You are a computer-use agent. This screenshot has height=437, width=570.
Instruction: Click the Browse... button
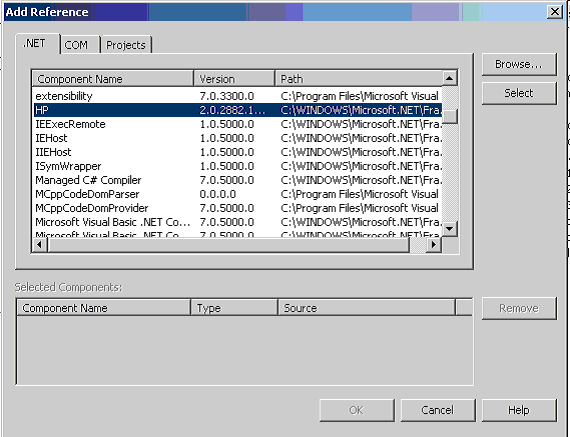click(519, 64)
